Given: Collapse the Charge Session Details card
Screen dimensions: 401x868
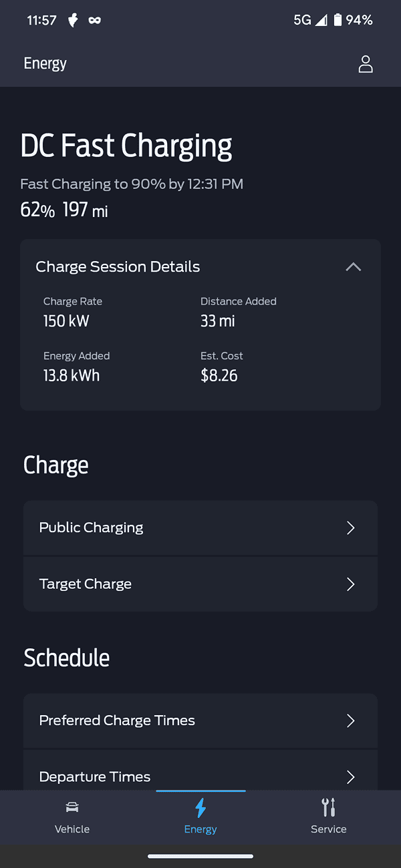Looking at the screenshot, I should [x=353, y=267].
